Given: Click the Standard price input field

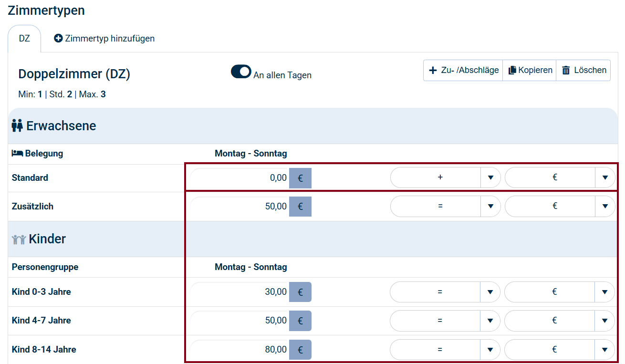Looking at the screenshot, I should 240,178.
